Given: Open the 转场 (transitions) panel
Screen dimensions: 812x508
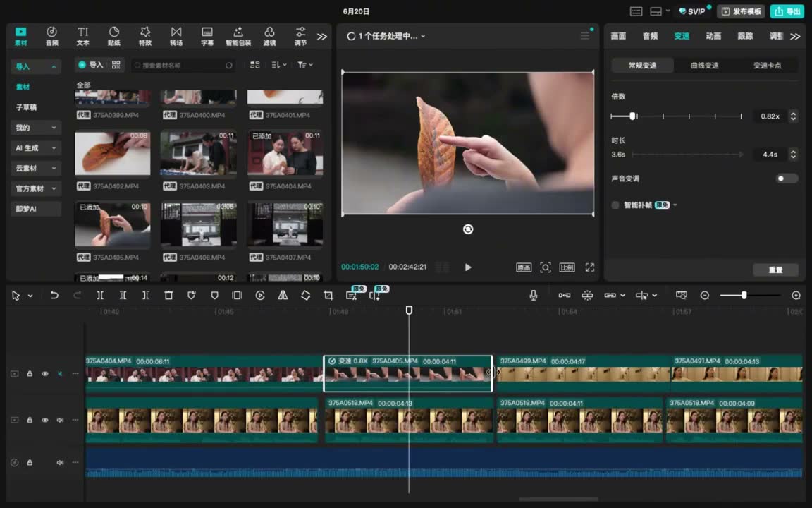Looking at the screenshot, I should coord(176,36).
